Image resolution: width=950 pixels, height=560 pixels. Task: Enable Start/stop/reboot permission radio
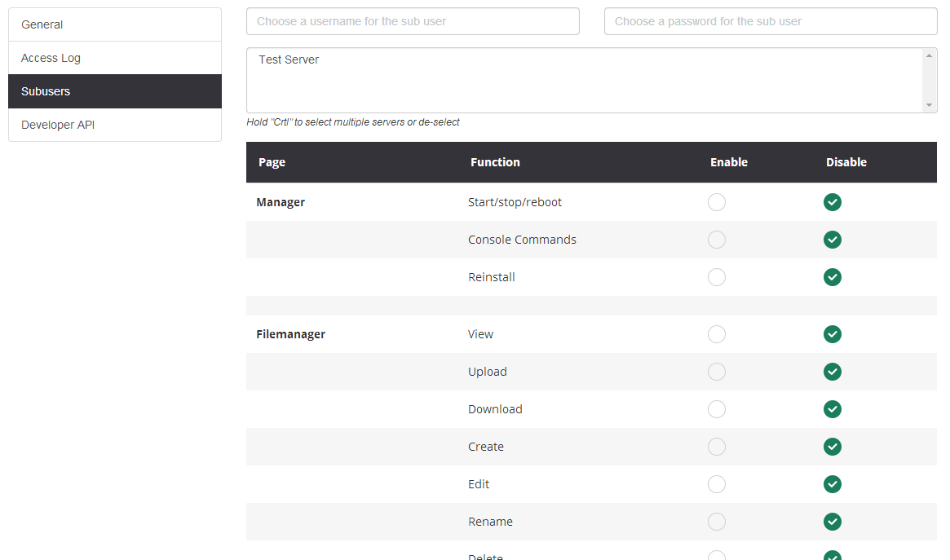point(717,202)
